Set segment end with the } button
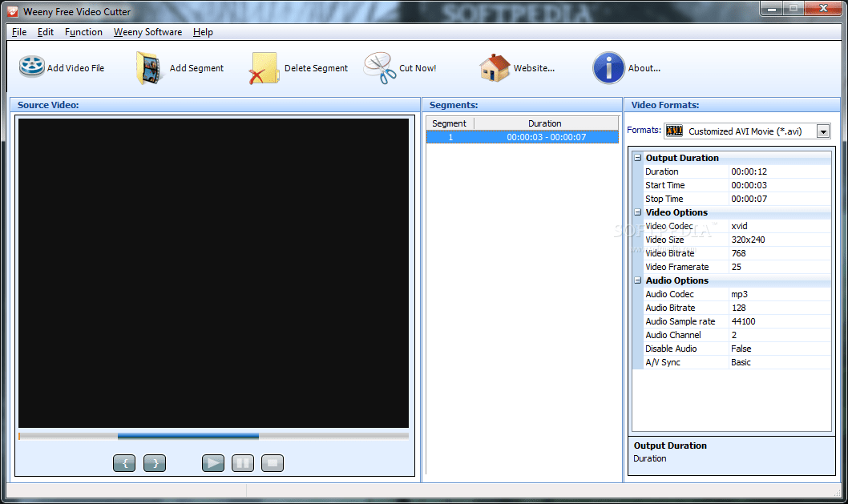Screen dimensions: 848x504 [x=155, y=463]
